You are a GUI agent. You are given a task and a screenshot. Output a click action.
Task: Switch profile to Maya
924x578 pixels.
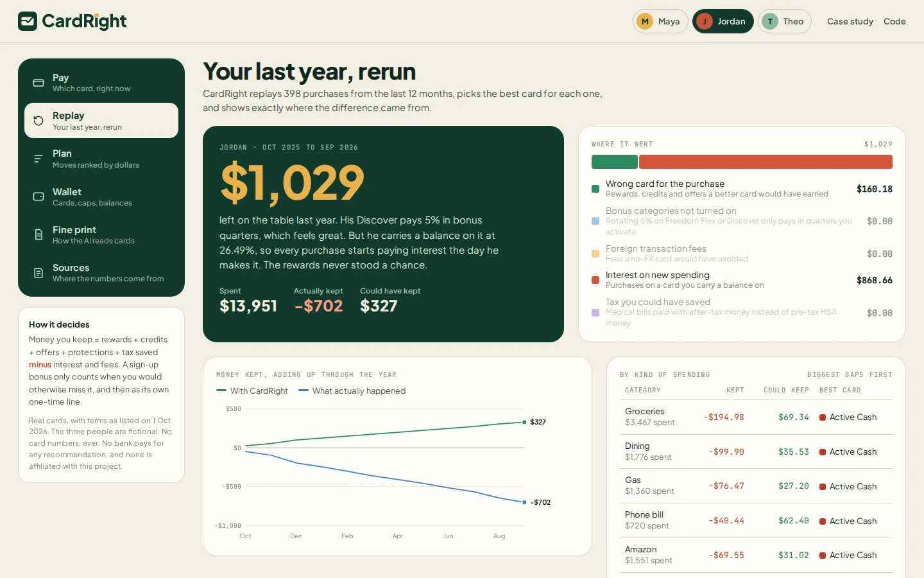(x=660, y=21)
